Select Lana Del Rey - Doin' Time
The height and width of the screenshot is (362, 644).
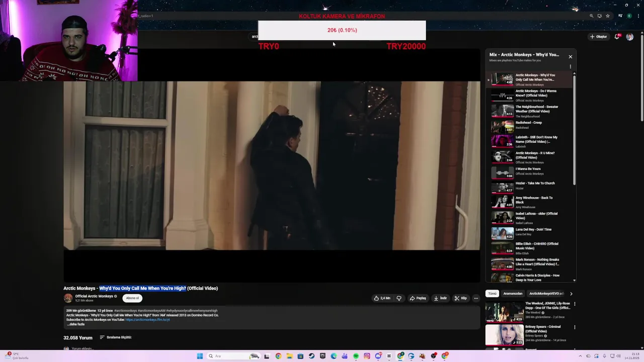click(x=530, y=233)
